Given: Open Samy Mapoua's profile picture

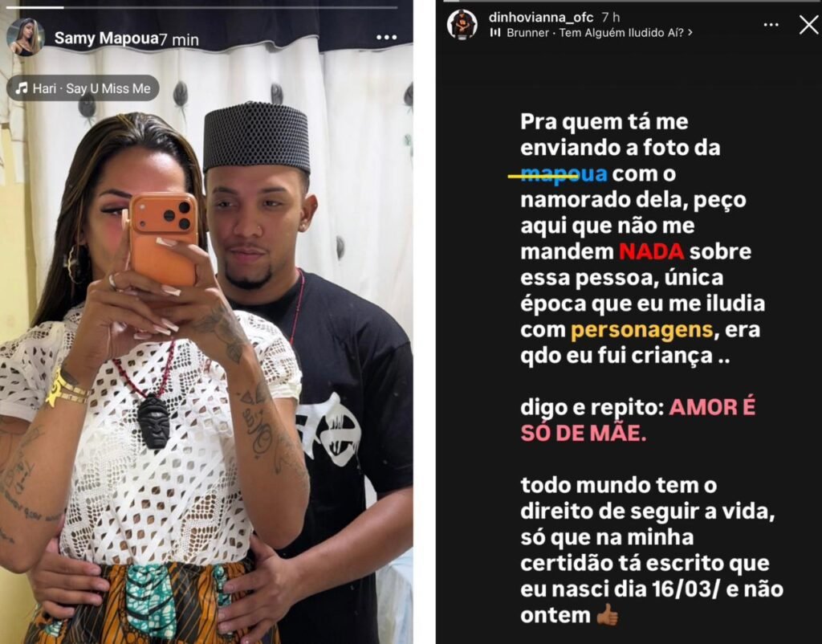Looking at the screenshot, I should 25,37.
